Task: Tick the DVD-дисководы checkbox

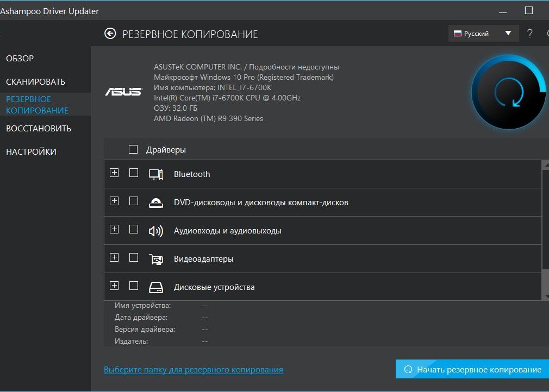Action: click(133, 201)
